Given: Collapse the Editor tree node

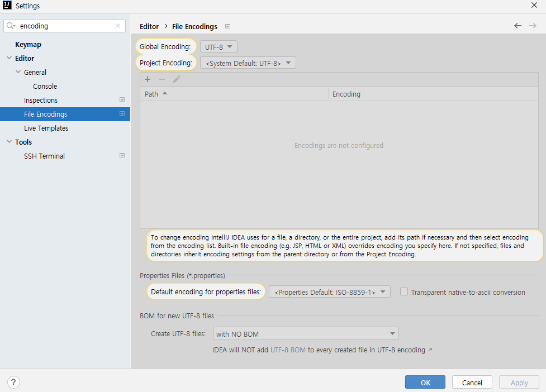Looking at the screenshot, I should tap(10, 58).
